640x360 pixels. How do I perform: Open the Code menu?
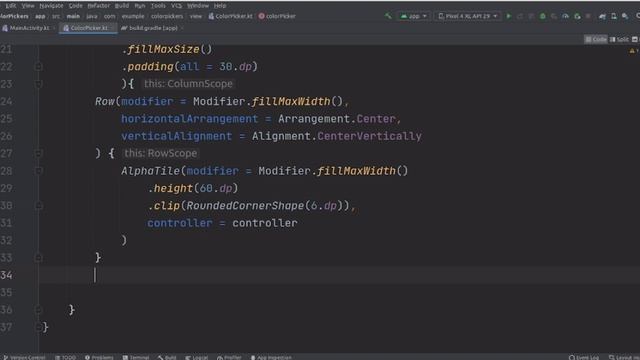coord(75,6)
